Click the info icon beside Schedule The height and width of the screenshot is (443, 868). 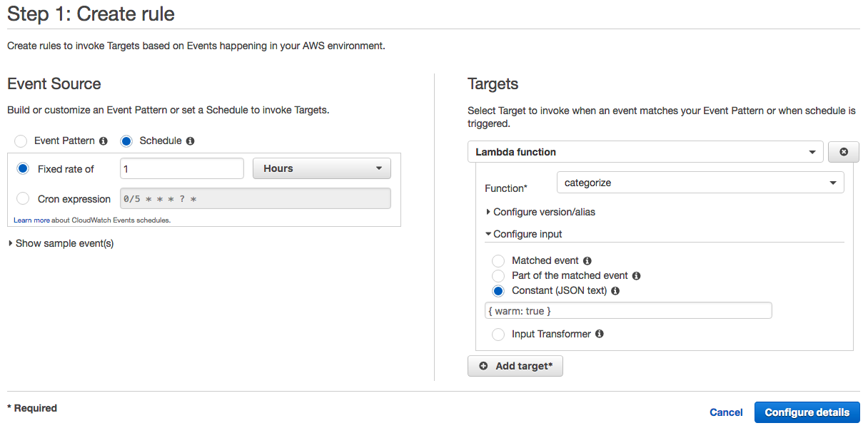[x=189, y=141]
